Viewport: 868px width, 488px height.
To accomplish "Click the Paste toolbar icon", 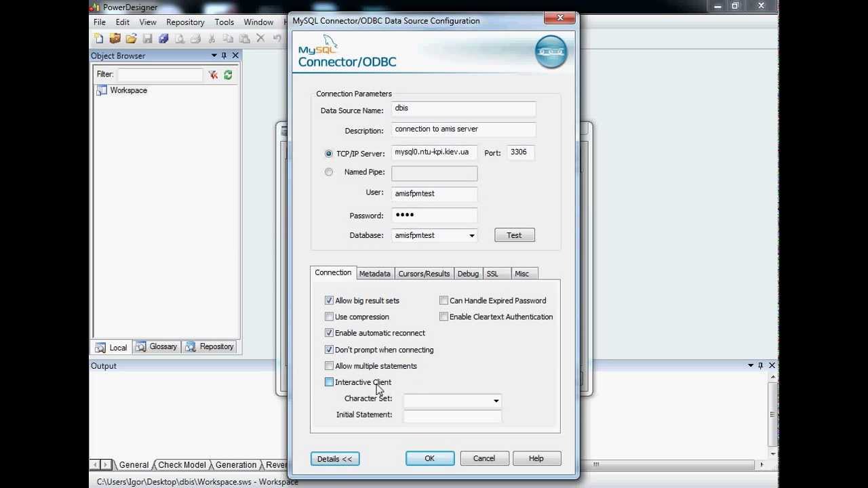I will tap(245, 39).
